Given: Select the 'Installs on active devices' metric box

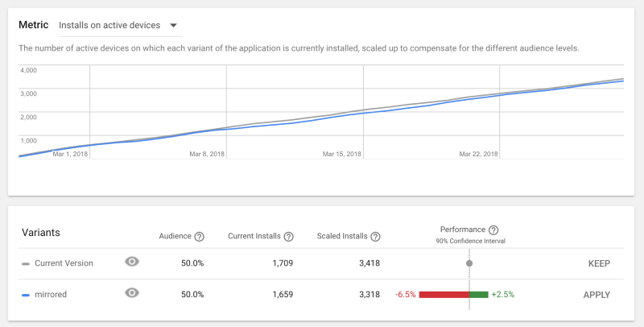Looking at the screenshot, I should tap(109, 25).
